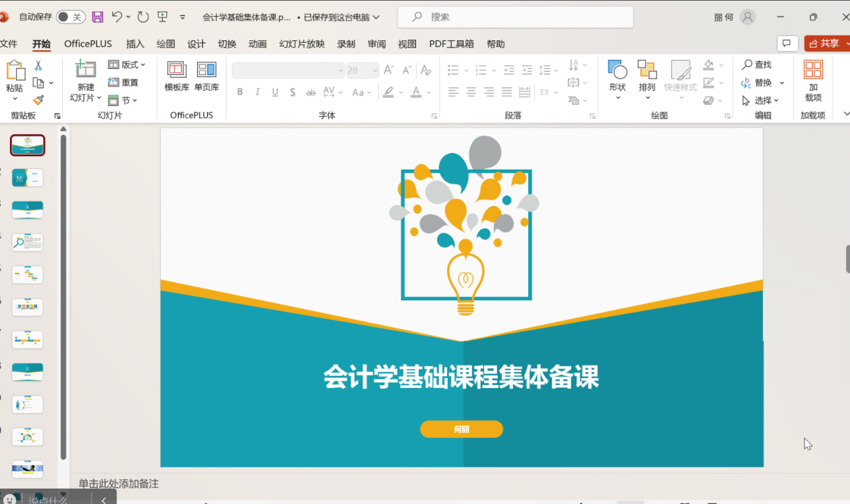Toggle italic formatting button

[257, 92]
